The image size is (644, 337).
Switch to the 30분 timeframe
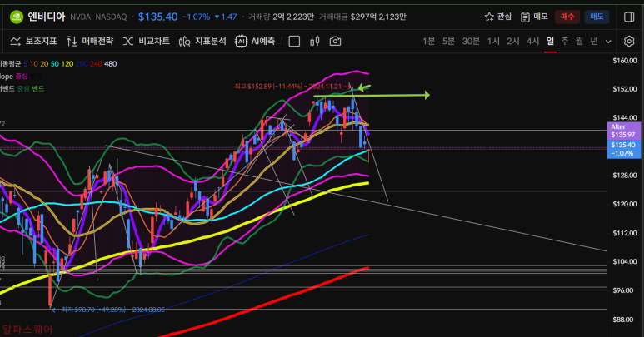(x=471, y=42)
